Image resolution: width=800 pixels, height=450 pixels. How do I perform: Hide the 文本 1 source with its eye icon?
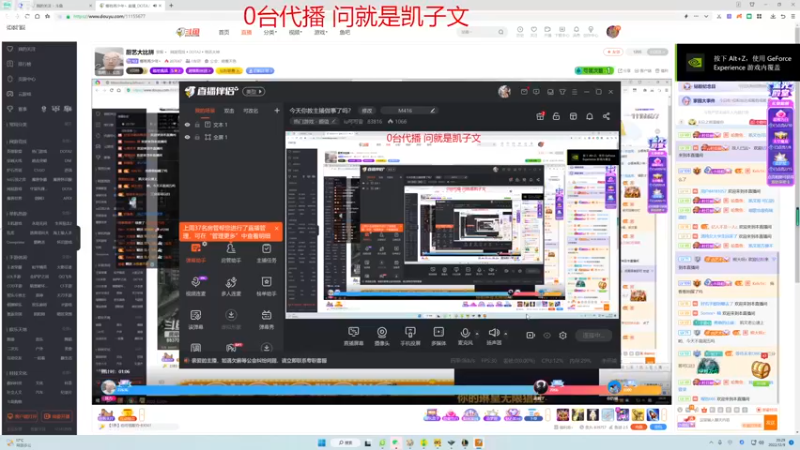(x=187, y=124)
